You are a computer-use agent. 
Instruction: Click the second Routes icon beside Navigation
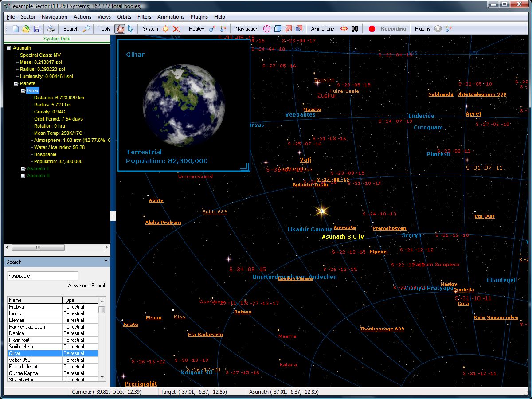(x=223, y=29)
